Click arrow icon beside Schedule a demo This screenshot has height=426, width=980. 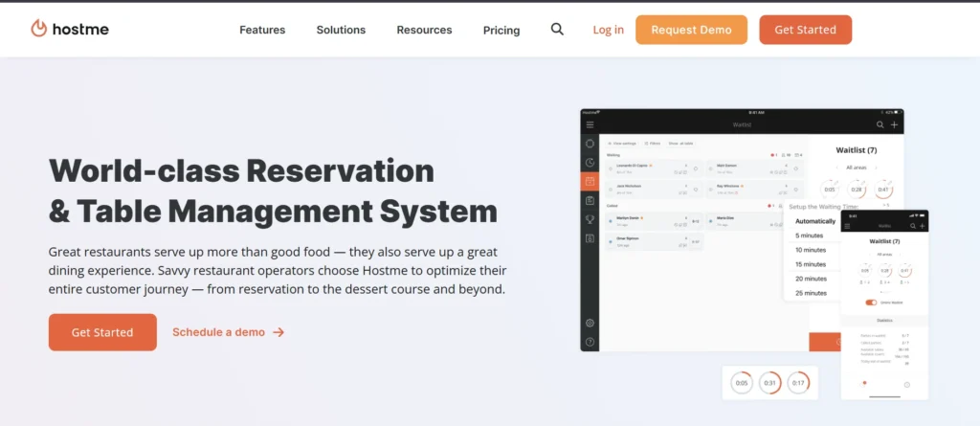click(x=278, y=332)
